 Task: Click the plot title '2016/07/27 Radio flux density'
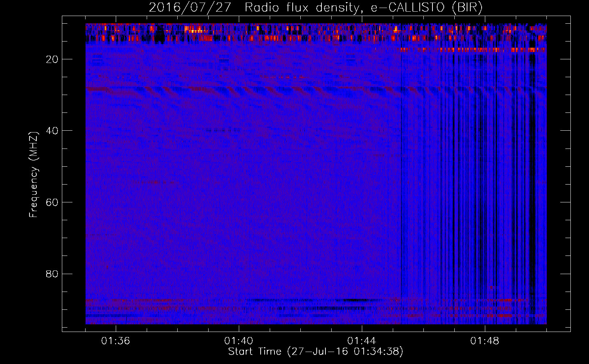(x=316, y=8)
